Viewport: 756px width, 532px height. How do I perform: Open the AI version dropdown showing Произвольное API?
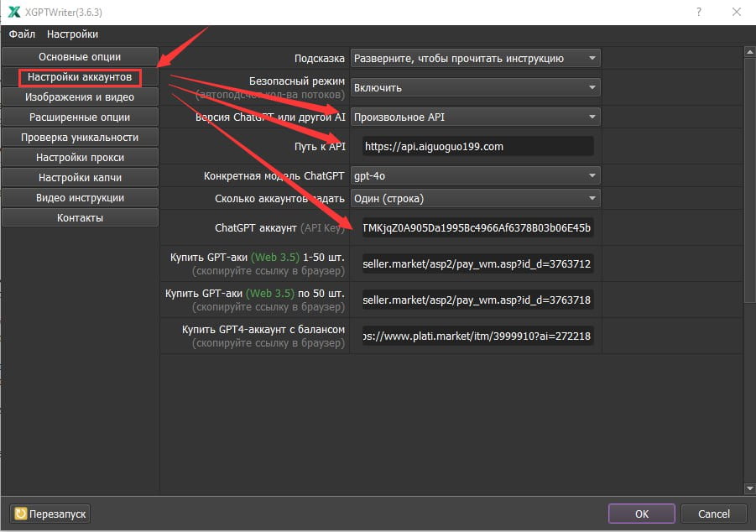pyautogui.click(x=476, y=117)
